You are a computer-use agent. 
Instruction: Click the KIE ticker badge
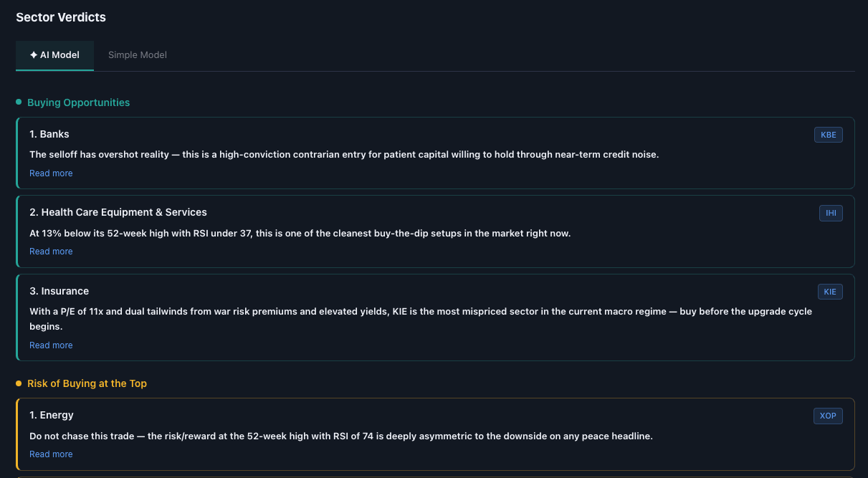[830, 292]
